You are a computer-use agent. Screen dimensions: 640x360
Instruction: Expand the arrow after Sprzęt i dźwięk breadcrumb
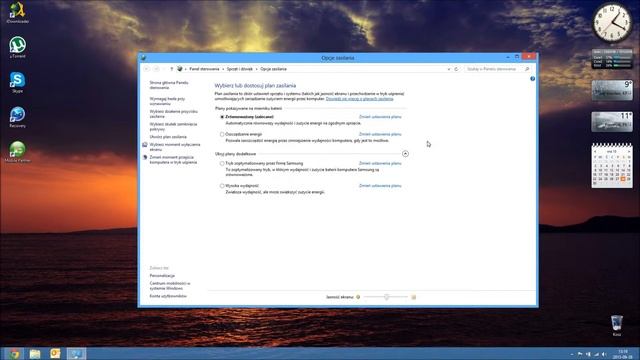[256, 69]
